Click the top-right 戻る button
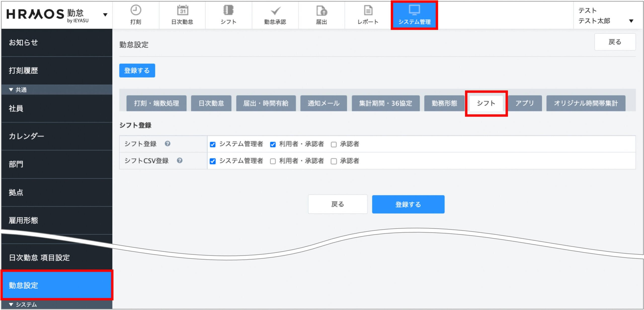 coord(615,42)
